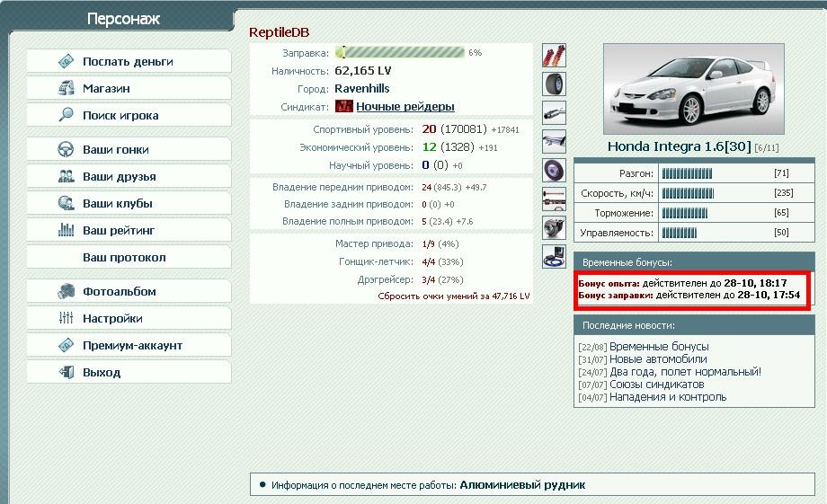Click the Заправка fuel progress bar
This screenshot has width=827, height=504.
pos(400,52)
